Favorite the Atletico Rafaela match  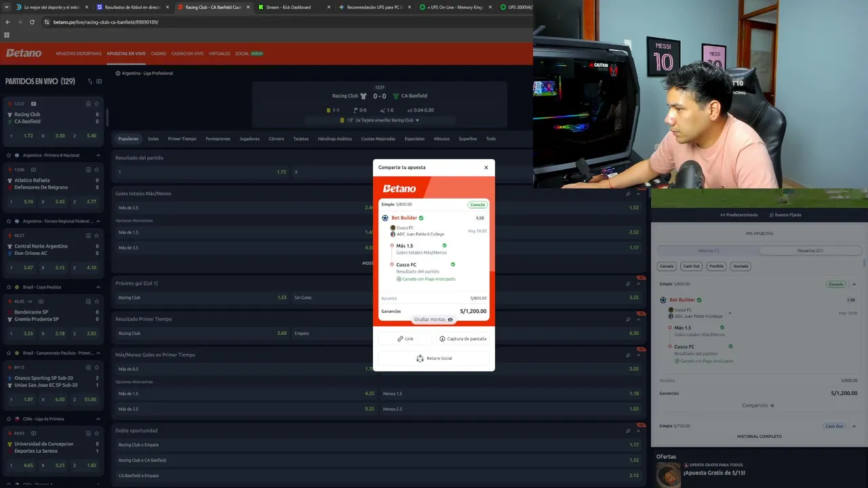[x=97, y=169]
